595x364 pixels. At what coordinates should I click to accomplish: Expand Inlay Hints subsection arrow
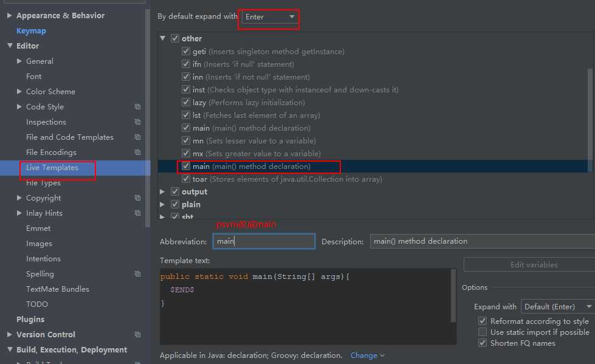click(x=19, y=213)
